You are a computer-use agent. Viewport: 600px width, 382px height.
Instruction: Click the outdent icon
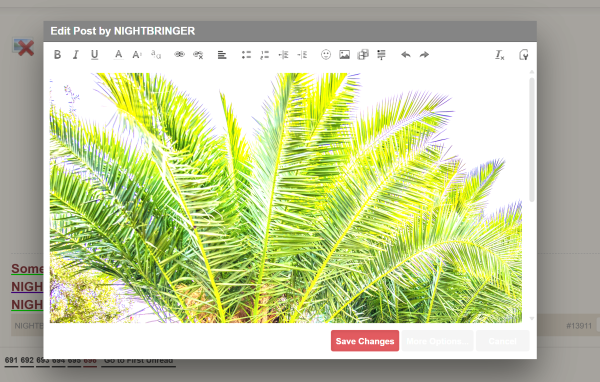[x=283, y=55]
